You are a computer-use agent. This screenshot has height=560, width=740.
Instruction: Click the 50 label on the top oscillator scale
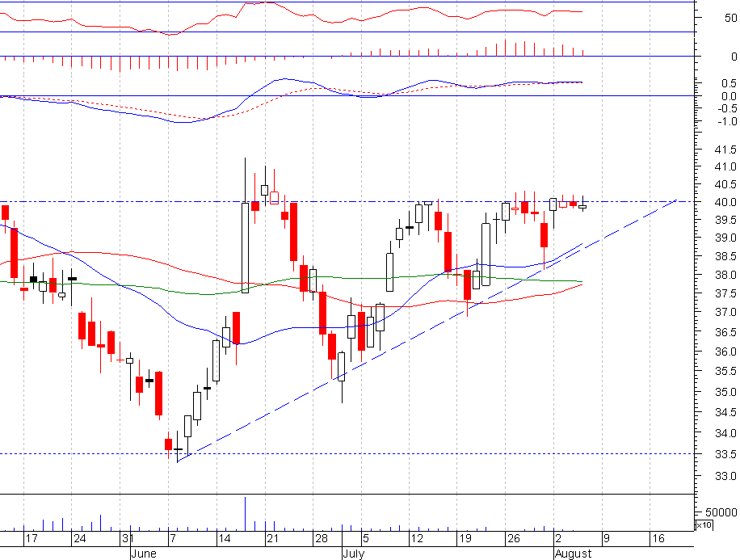coord(731,18)
